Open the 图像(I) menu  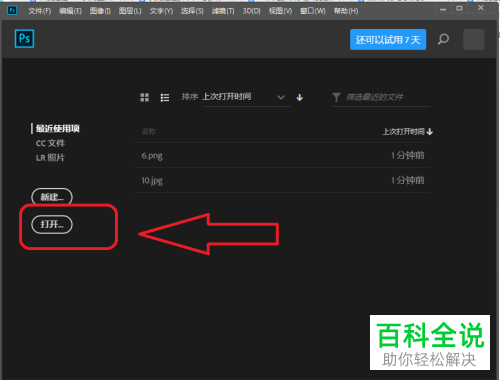(100, 11)
